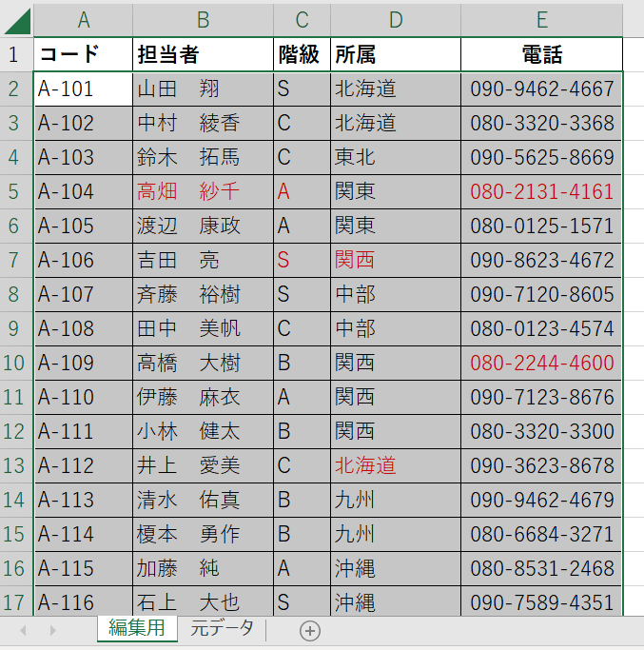Click cell A2 containing A-101
The image size is (644, 650).
click(x=83, y=89)
